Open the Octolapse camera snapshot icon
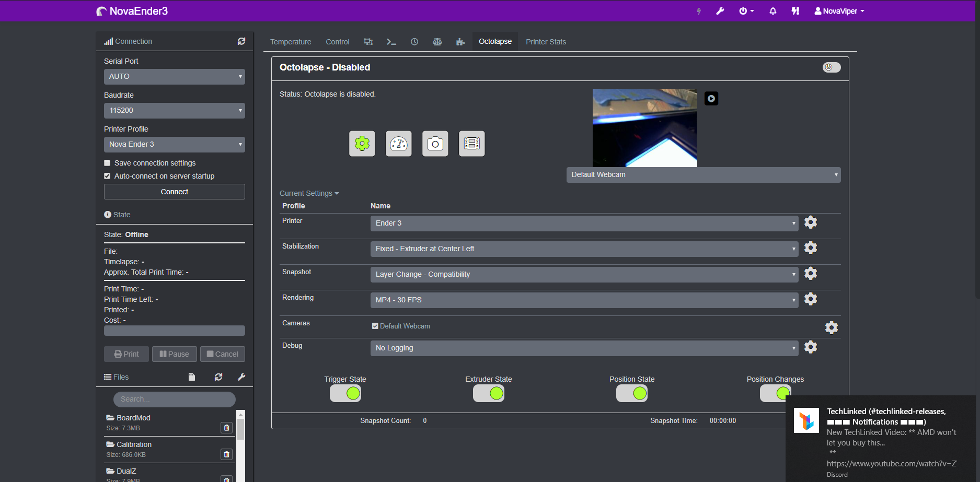This screenshot has height=482, width=980. point(435,144)
